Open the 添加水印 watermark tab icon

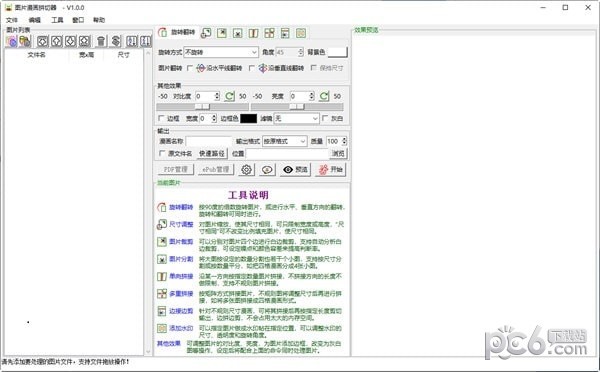[301, 33]
